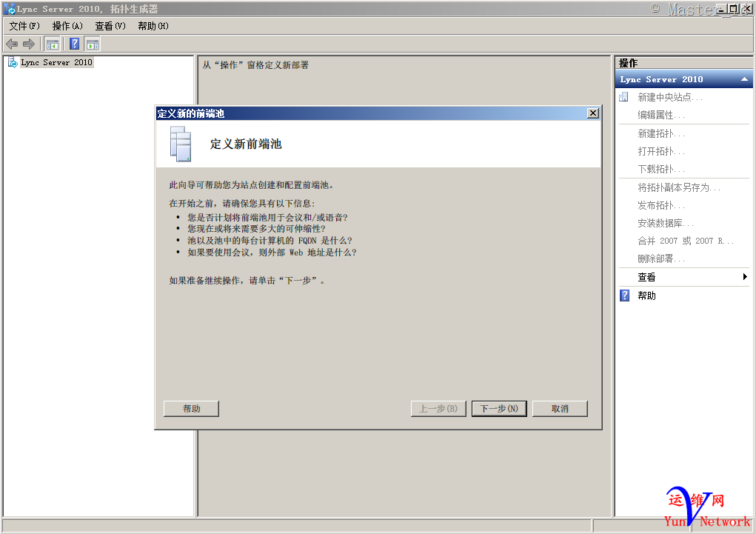
Task: Open the 查看(V) menu
Action: coord(110,26)
